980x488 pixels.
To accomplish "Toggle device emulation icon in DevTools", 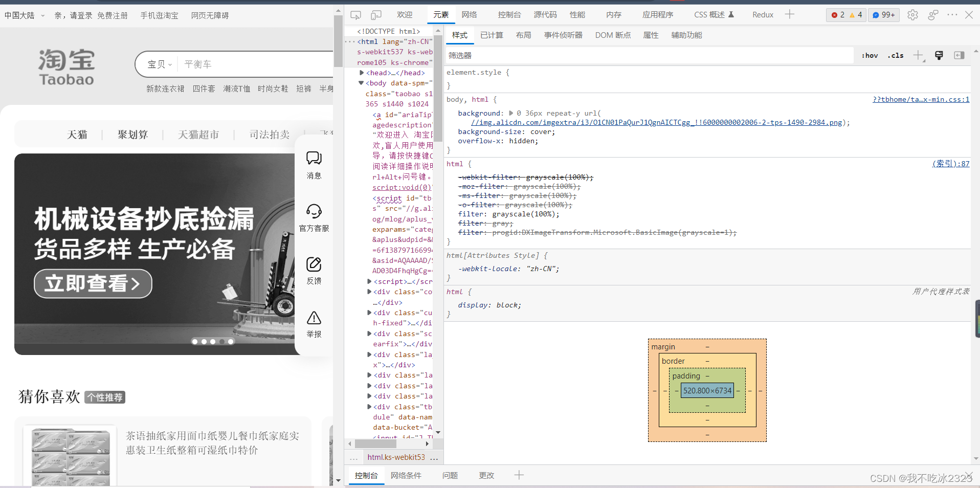I will tap(376, 15).
